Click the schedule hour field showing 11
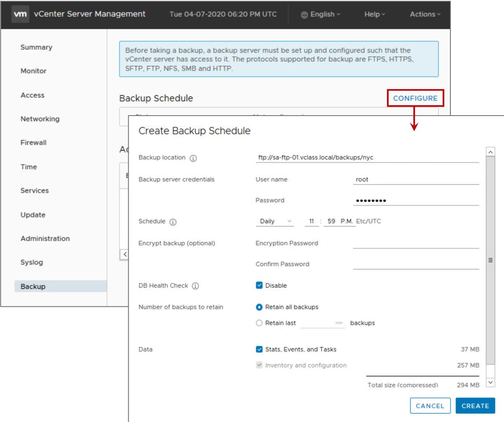This screenshot has width=504, height=422. click(312, 221)
